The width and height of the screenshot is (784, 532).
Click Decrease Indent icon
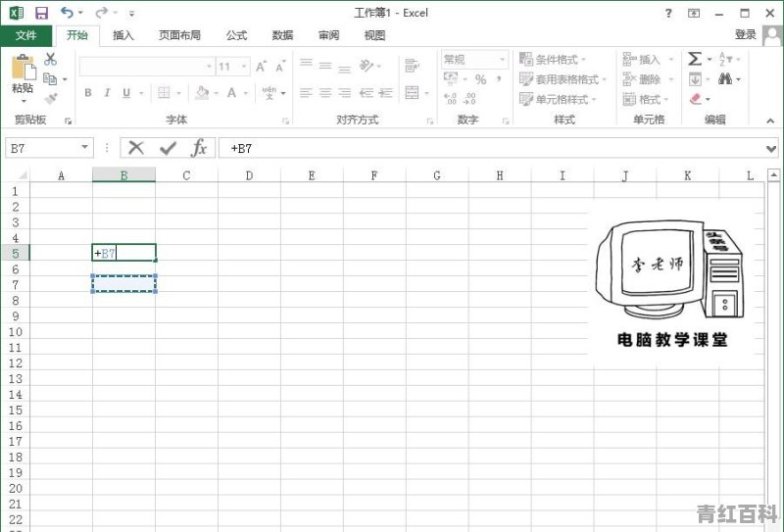367,92
